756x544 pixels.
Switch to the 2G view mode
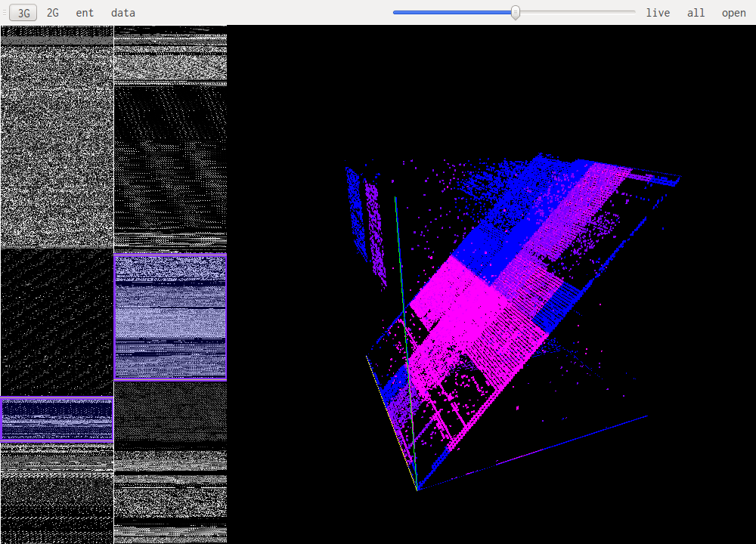(53, 13)
